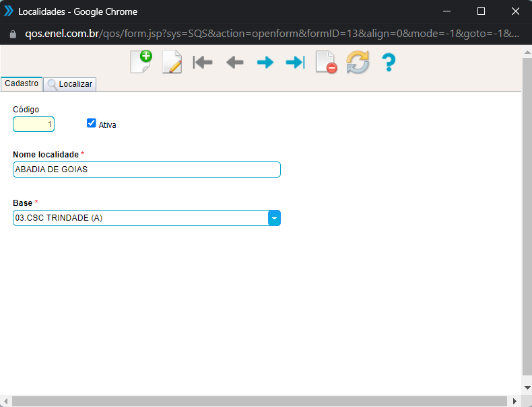Click the Código number field
532x407 pixels.
(x=34, y=124)
